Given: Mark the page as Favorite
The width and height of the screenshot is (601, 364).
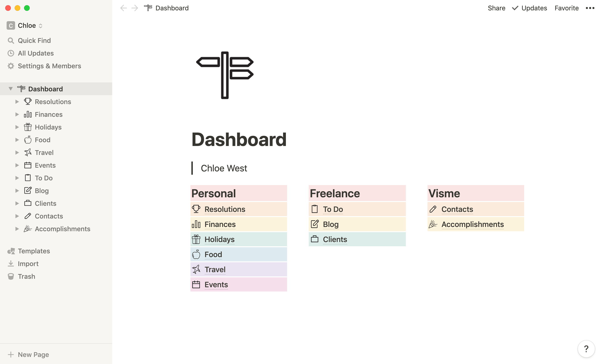Looking at the screenshot, I should pos(566,8).
